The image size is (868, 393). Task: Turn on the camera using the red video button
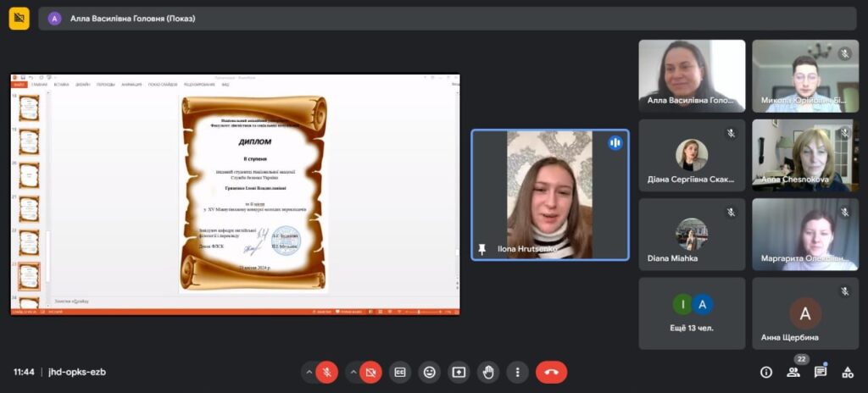[370, 372]
